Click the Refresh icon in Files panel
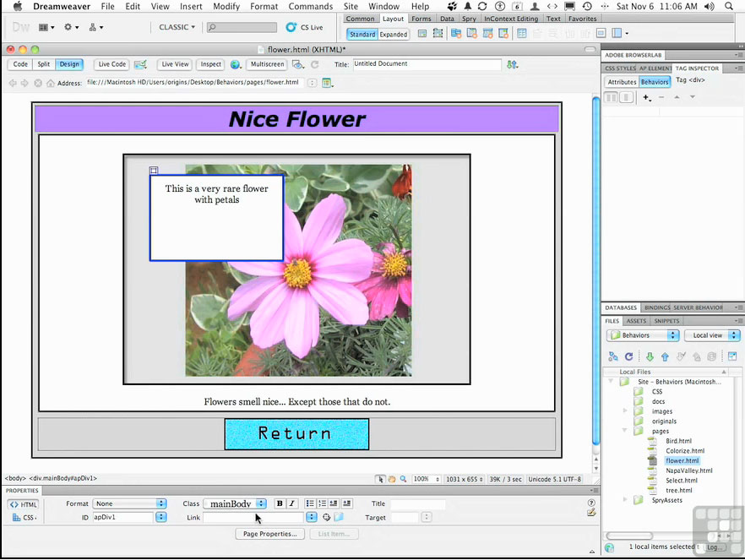745x560 pixels. tap(628, 356)
